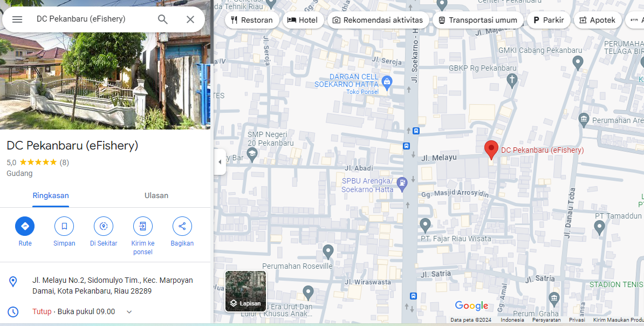Select SMP Negeri 20 school marker

(x=252, y=155)
